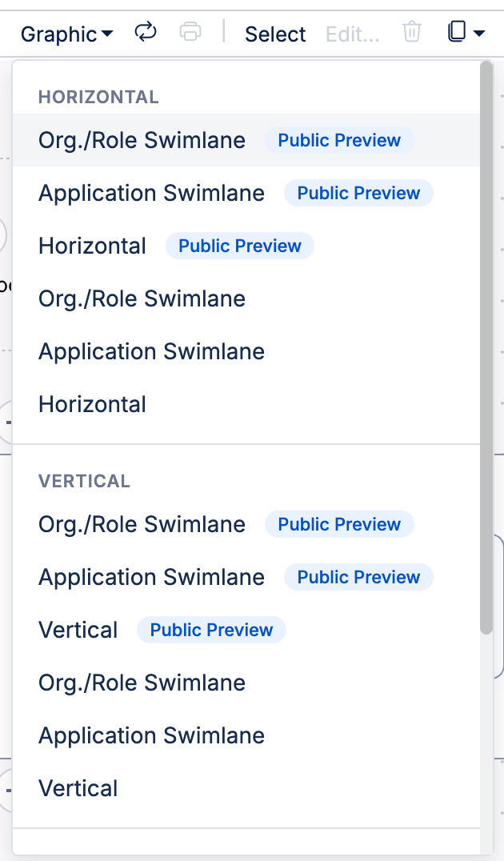Click the copy clipboard icon
This screenshot has width=504, height=861.
tap(456, 32)
